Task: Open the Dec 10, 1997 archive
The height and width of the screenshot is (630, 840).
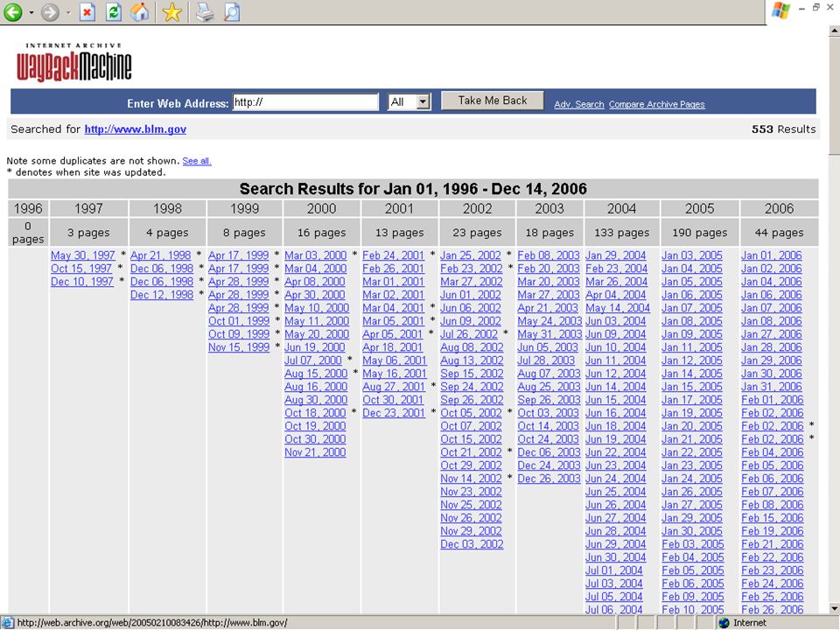Action: click(82, 282)
